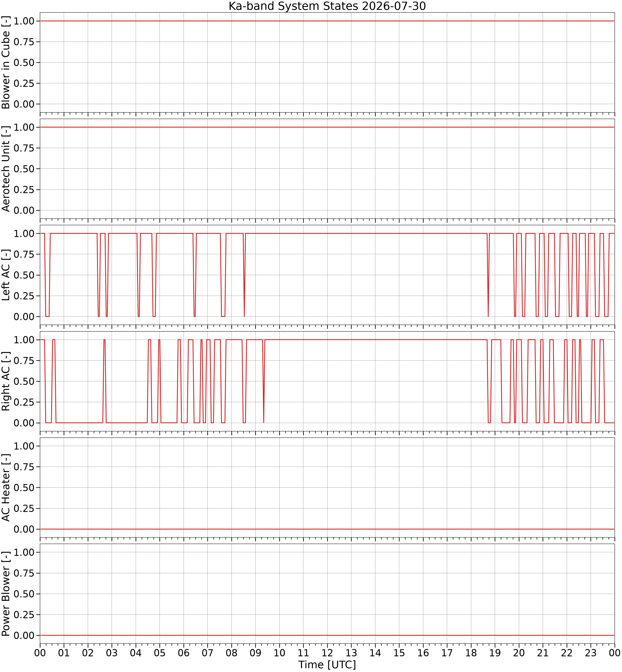Click the Left AC axis label
Image resolution: width=622 pixels, height=672 pixels.
(x=6, y=275)
